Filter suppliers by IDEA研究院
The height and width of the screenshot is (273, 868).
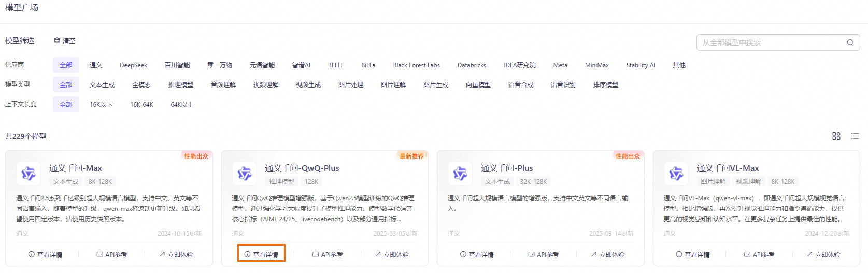pyautogui.click(x=520, y=65)
